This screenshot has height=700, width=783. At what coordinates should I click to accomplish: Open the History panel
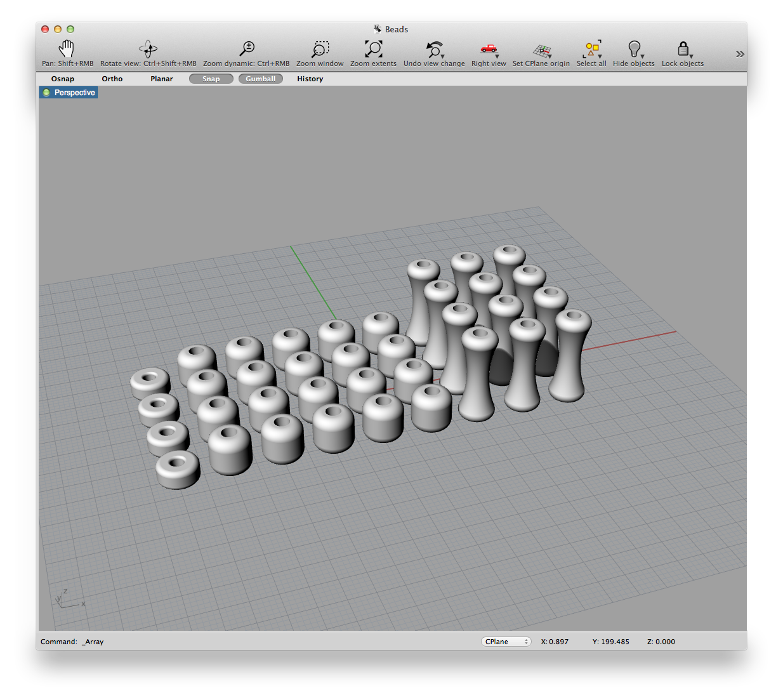click(310, 78)
